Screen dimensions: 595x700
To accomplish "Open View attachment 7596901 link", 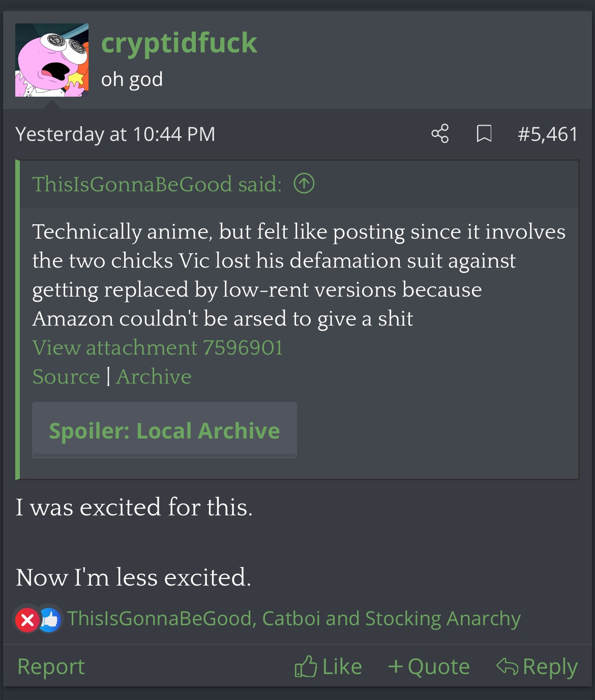I will point(158,347).
